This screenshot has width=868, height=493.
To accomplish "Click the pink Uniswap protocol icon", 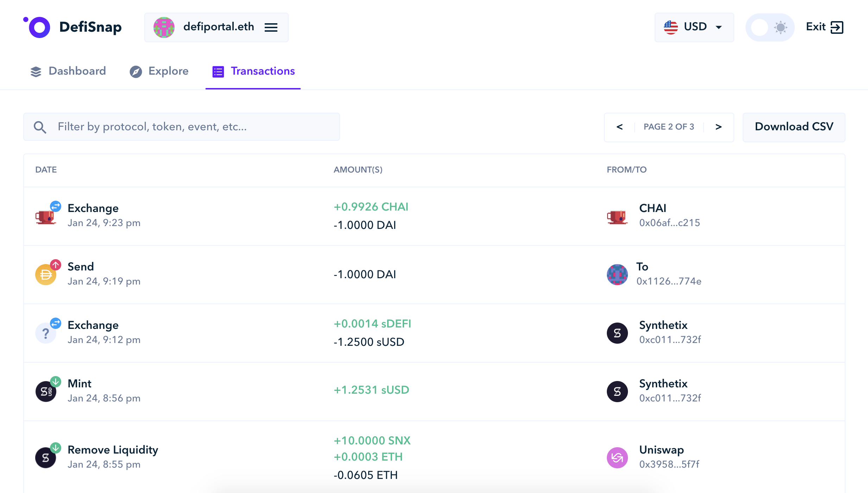I will pyautogui.click(x=617, y=457).
